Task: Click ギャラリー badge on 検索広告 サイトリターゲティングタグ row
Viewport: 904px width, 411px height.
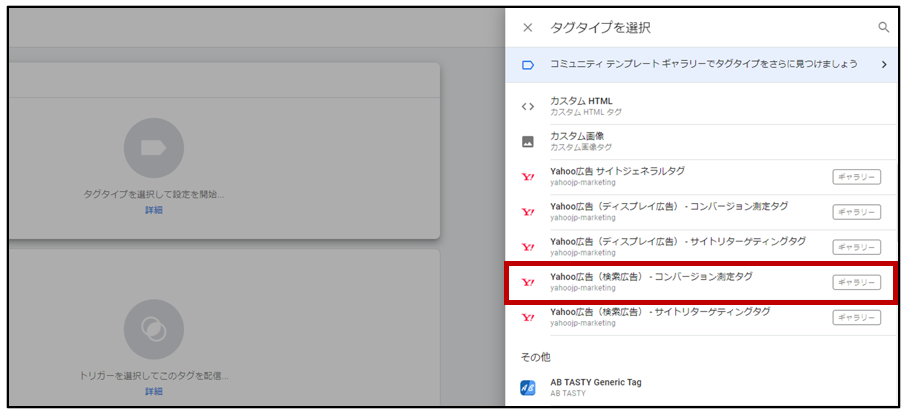Action: click(x=856, y=318)
